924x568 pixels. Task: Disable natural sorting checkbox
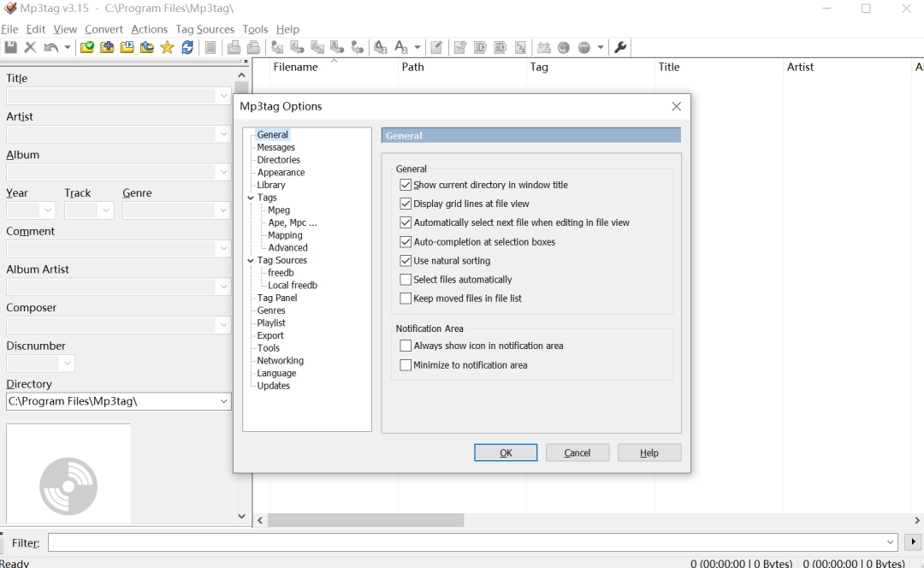coord(406,260)
